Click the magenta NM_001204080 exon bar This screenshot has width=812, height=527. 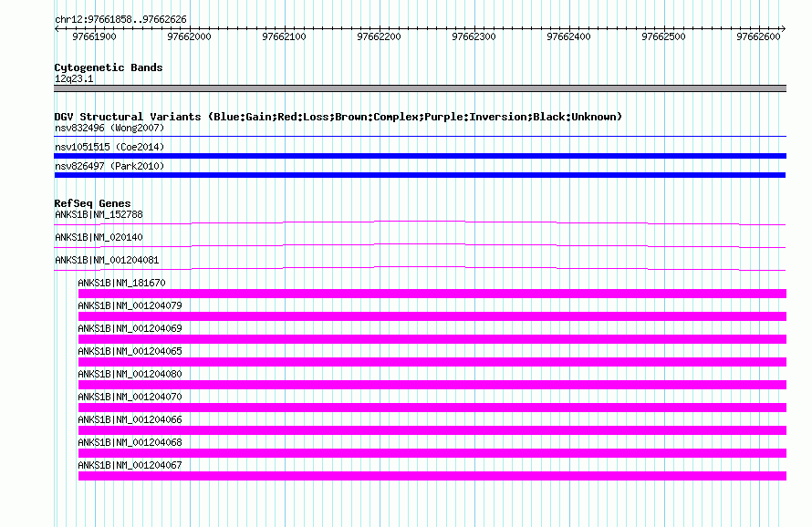(x=432, y=385)
